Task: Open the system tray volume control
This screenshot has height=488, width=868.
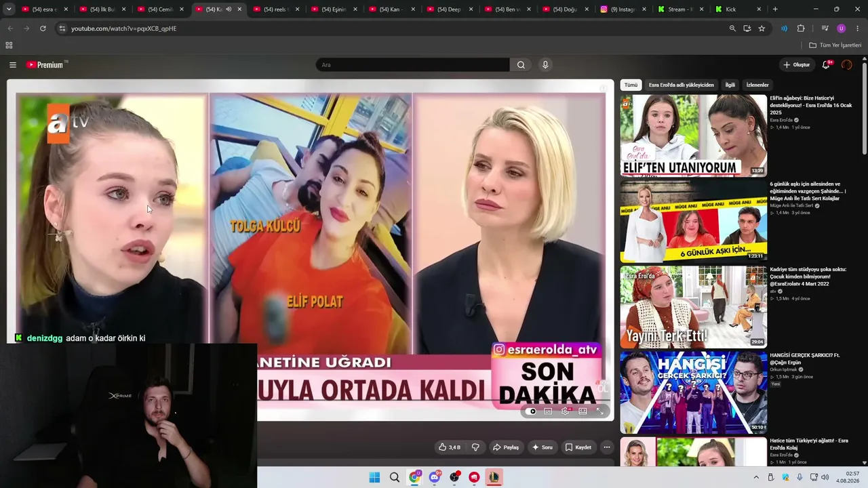Action: 825,477
